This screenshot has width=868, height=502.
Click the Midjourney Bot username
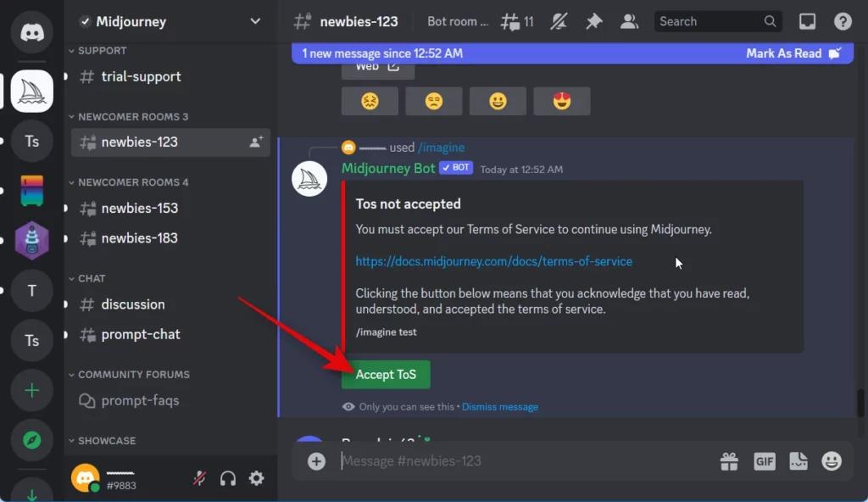point(388,169)
